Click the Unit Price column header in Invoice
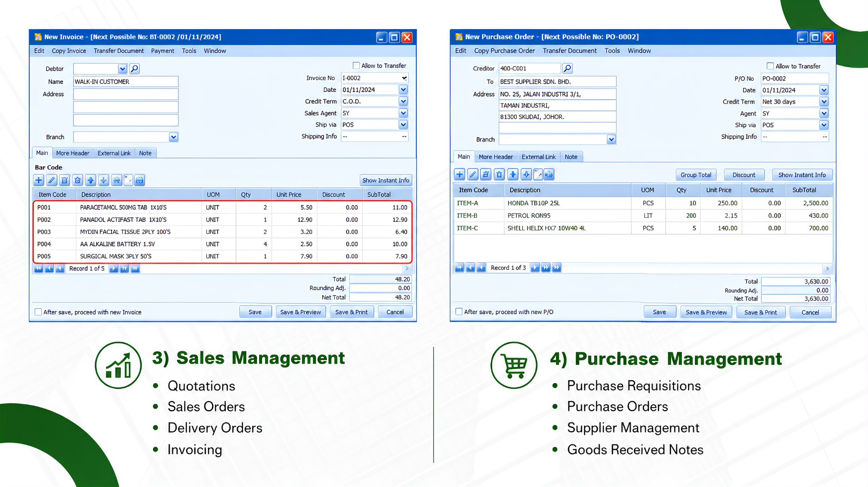The width and height of the screenshot is (868, 487). 294,194
